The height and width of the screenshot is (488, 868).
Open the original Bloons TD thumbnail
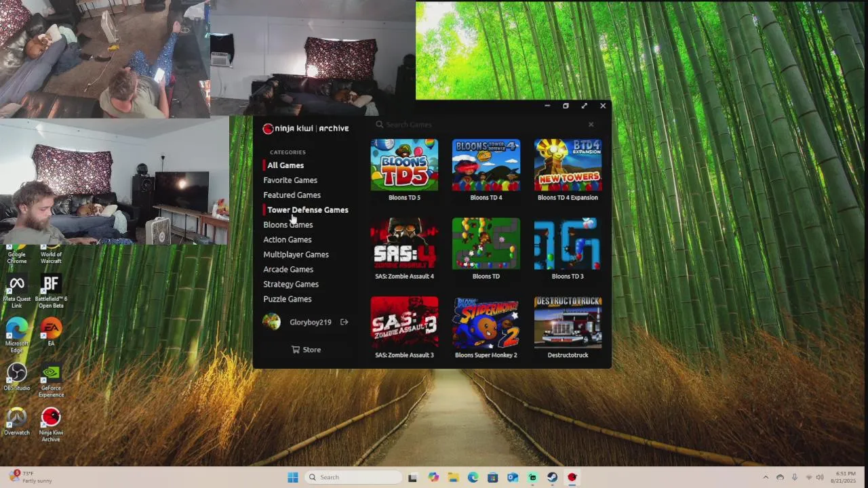click(486, 243)
